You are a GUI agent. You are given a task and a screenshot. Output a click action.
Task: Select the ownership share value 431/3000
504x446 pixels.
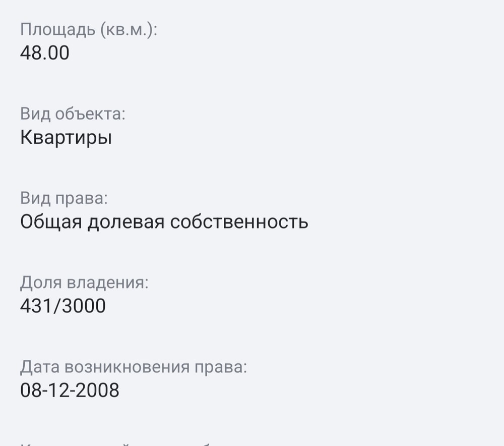[x=63, y=306]
